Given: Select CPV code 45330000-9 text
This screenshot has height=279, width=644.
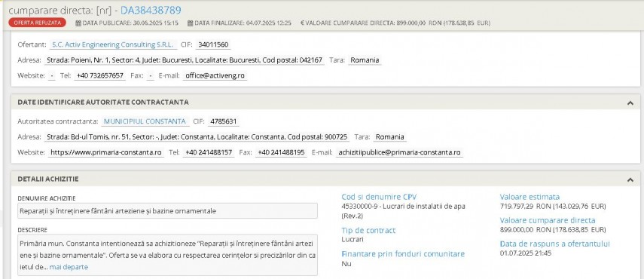Looking at the screenshot, I should (403, 211).
